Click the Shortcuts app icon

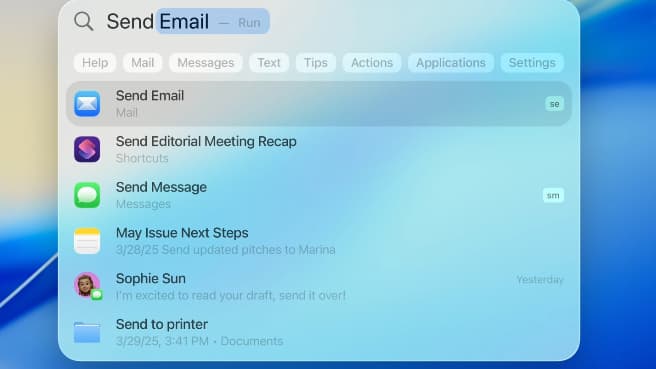pos(87,149)
